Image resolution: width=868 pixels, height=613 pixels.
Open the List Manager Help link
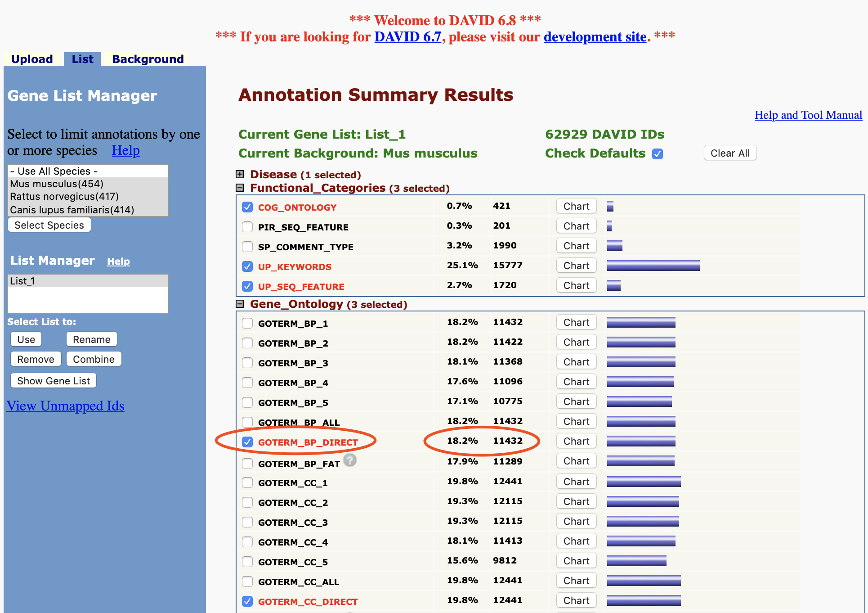point(118,261)
